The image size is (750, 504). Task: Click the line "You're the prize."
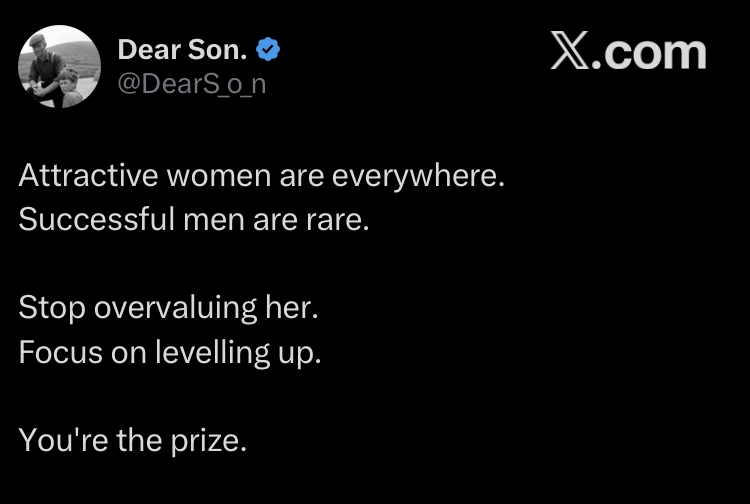(132, 440)
